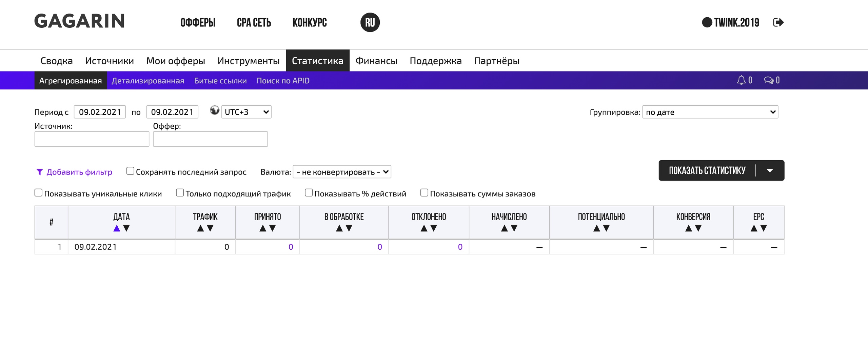Toggle Сохранять последний запрос checkbox
This screenshot has height=353, width=868.
[x=130, y=171]
